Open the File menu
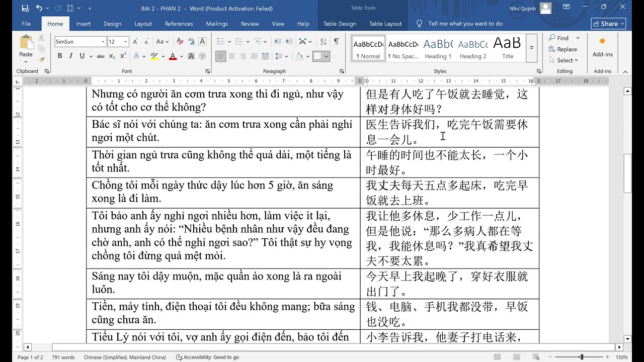 (x=26, y=24)
